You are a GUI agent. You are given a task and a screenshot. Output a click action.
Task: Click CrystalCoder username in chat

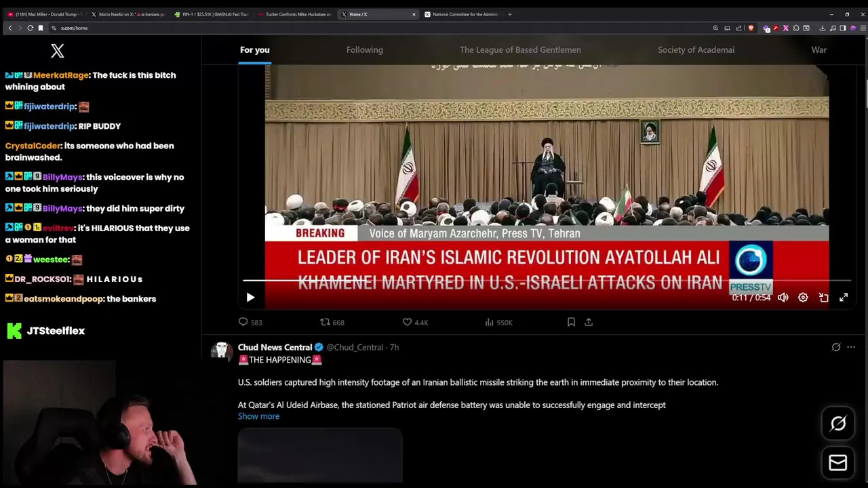tap(33, 146)
